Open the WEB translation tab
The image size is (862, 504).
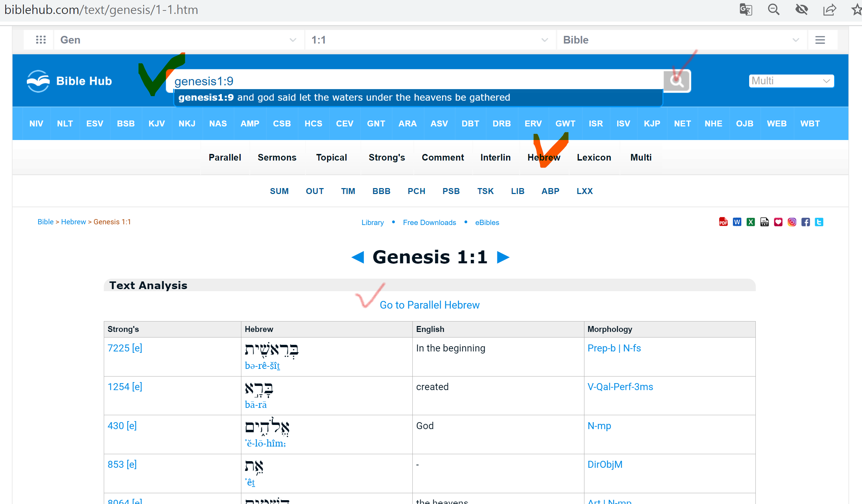click(x=777, y=124)
